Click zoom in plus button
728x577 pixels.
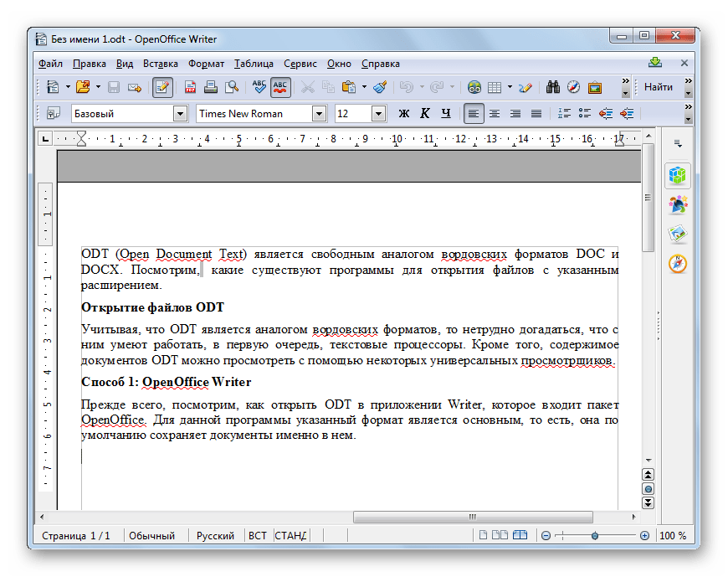click(x=644, y=536)
